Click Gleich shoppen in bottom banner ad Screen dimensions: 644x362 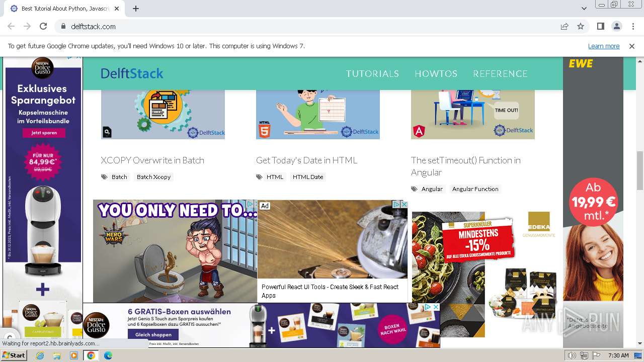pos(153,334)
